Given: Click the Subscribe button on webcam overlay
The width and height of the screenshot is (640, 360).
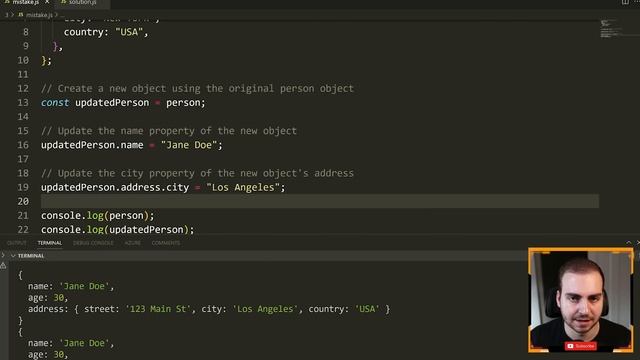Looking at the screenshot, I should [580, 346].
